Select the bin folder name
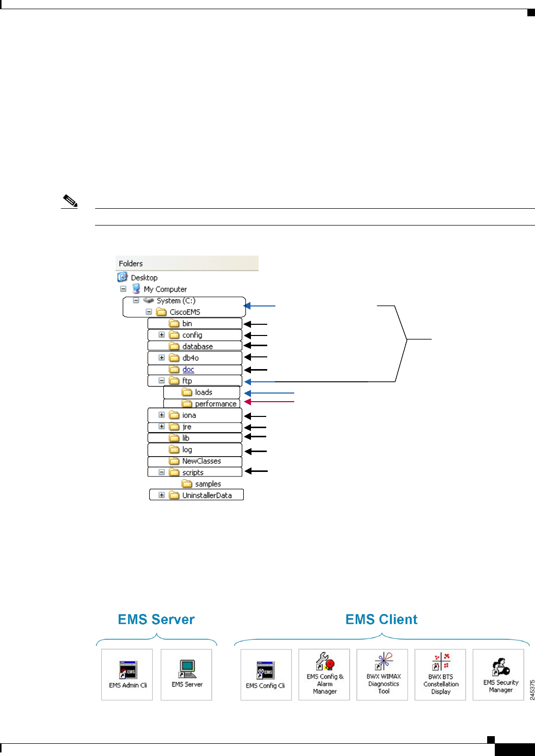The height and width of the screenshot is (756, 535). pos(187,324)
